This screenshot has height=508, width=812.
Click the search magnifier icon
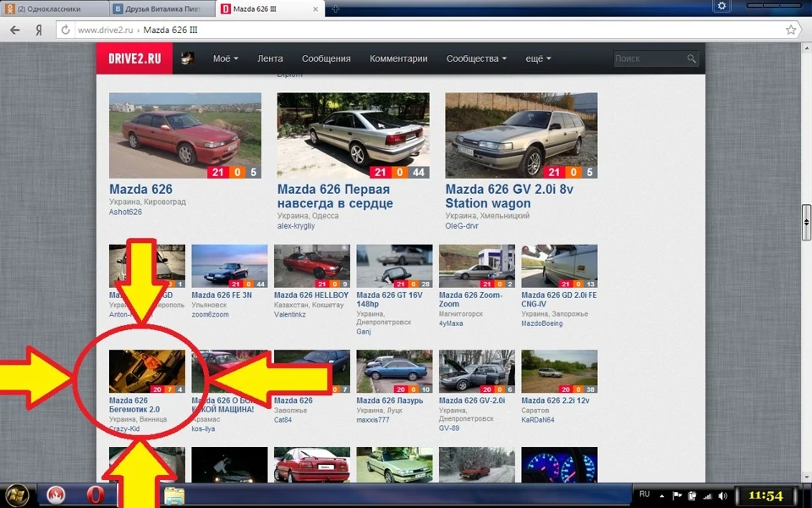(x=691, y=58)
